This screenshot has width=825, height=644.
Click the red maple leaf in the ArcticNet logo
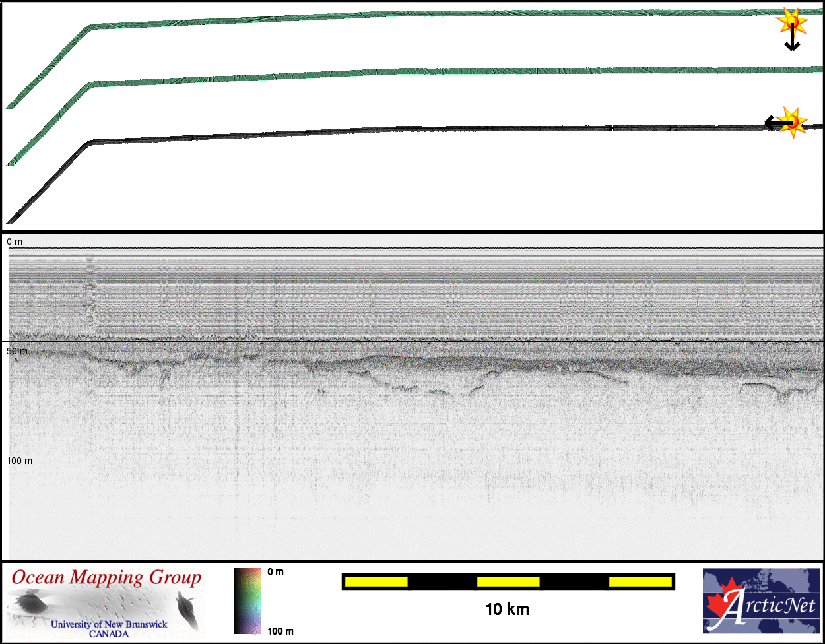(x=722, y=601)
